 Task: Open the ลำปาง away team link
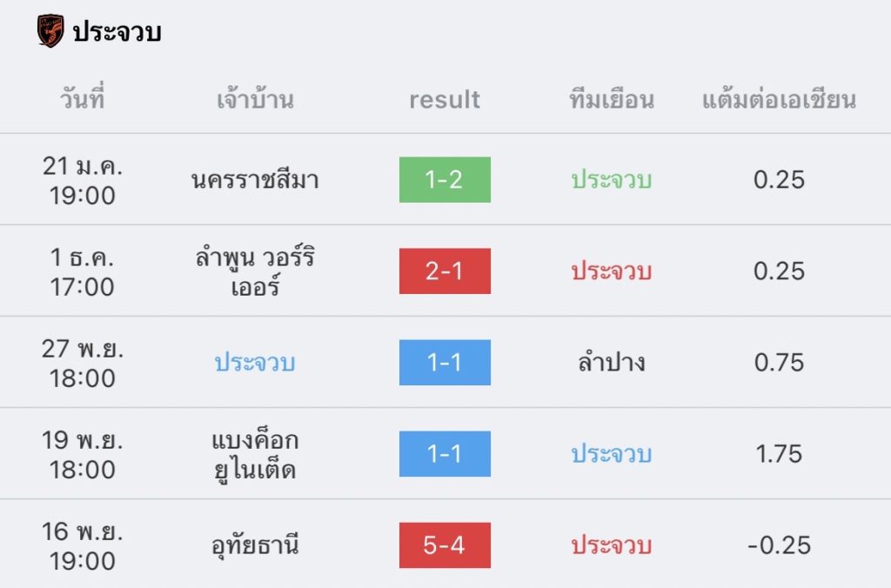coord(612,363)
